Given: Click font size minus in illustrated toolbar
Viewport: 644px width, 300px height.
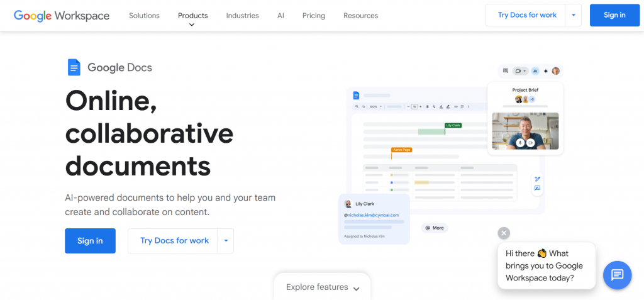Looking at the screenshot, I should tap(408, 106).
